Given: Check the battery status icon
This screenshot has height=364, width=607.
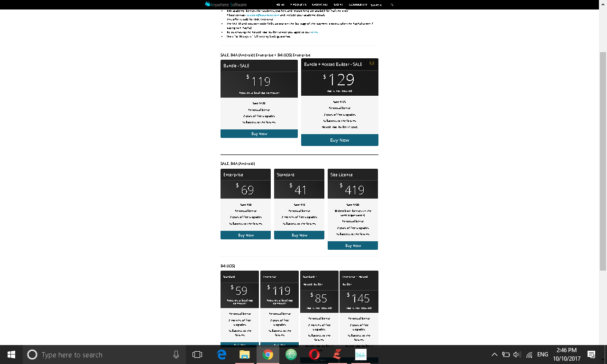Looking at the screenshot, I should point(506,355).
